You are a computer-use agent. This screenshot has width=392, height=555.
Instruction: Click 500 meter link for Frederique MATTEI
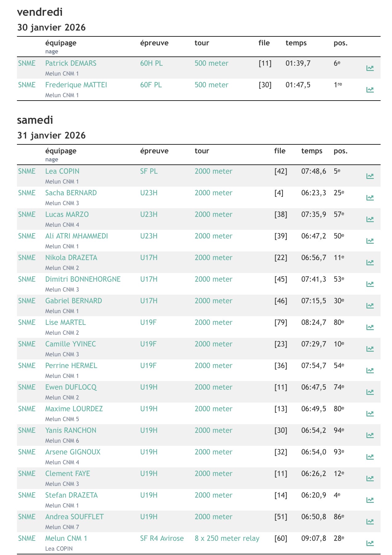(x=211, y=85)
